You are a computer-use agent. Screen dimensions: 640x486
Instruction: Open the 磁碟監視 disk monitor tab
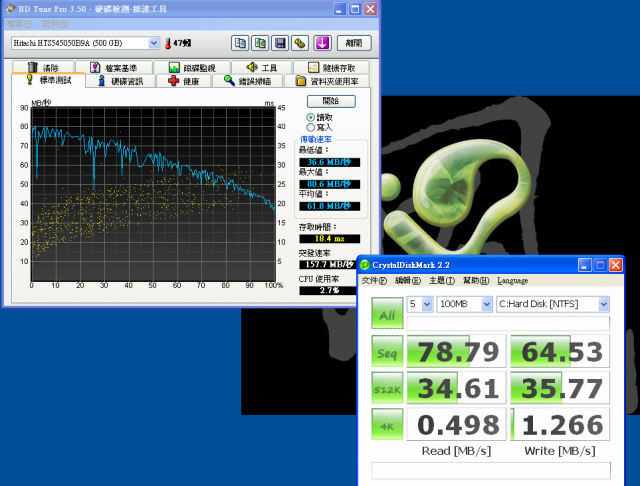pyautogui.click(x=192, y=67)
